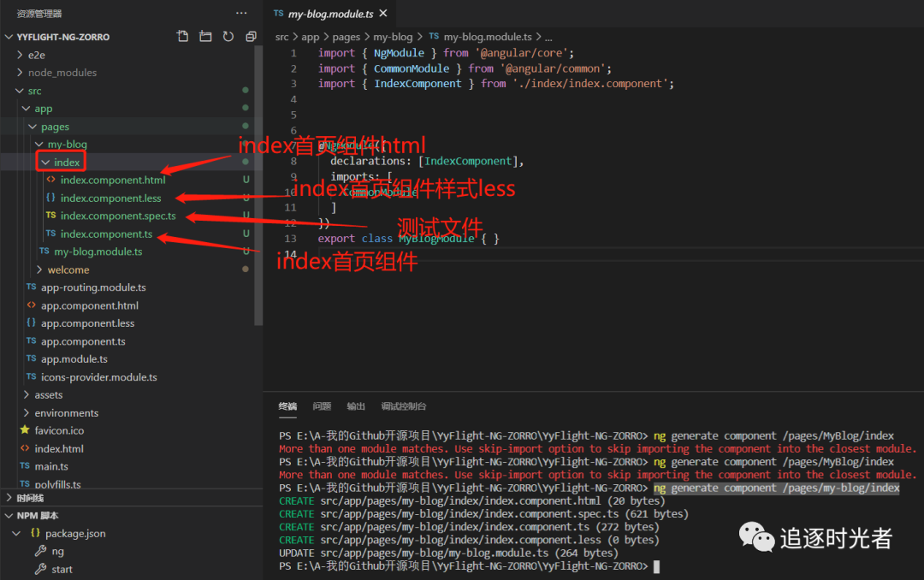Refresh the explorer with the refresh icon
Image resolution: width=924 pixels, height=580 pixels.
pos(228,37)
